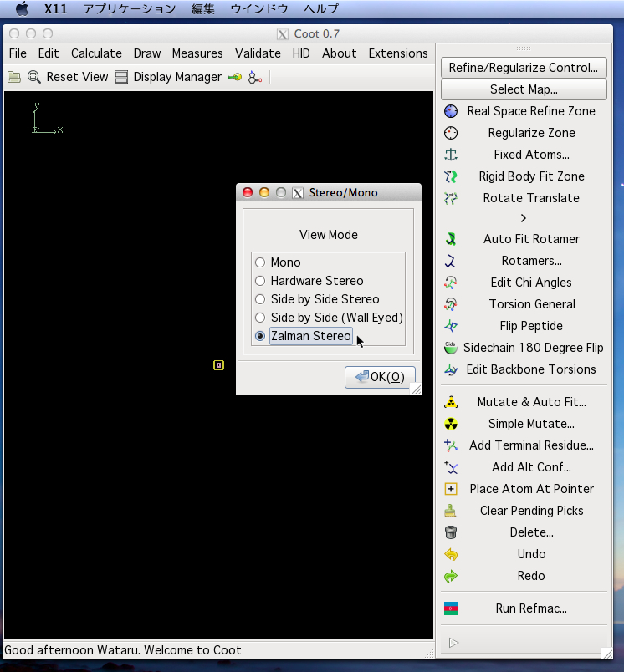Click the Redo arrow tool

[x=524, y=576]
